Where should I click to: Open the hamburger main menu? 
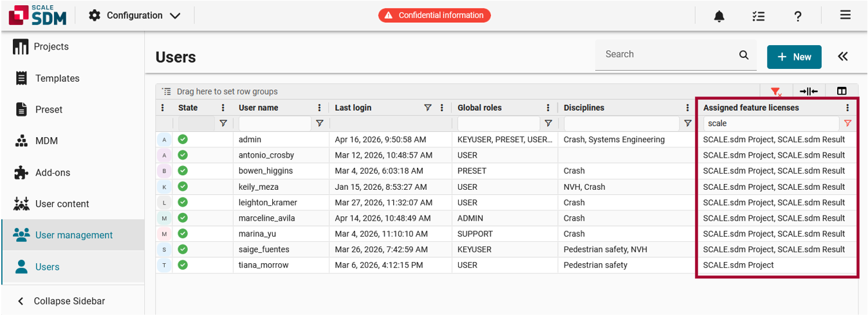click(845, 15)
